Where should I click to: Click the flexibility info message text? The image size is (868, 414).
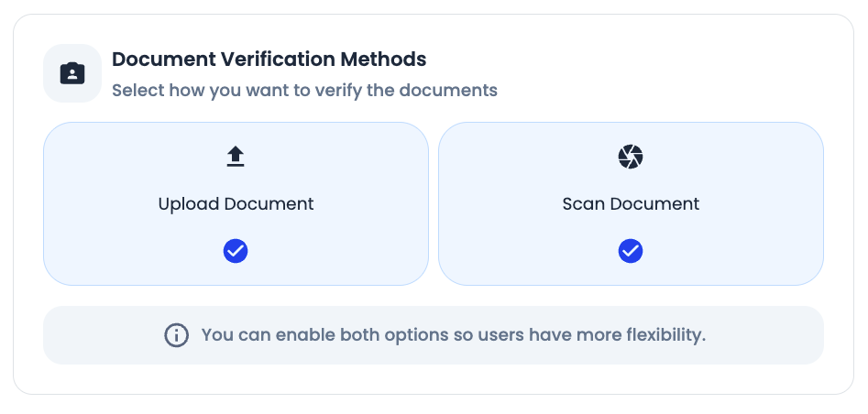tap(453, 335)
